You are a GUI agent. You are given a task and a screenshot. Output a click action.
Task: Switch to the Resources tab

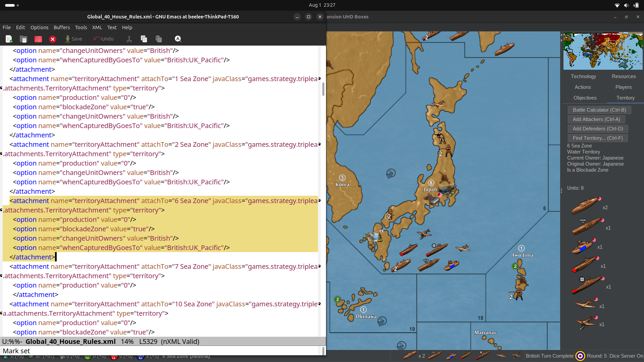tap(624, 76)
